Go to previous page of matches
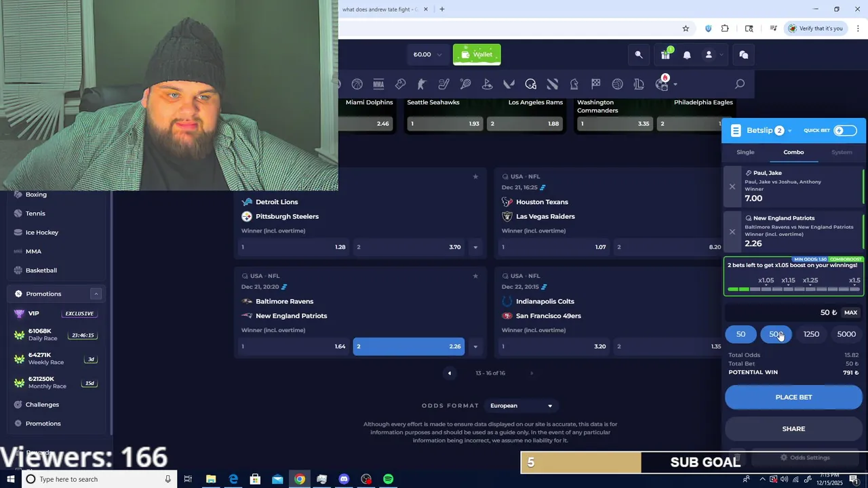 tap(449, 373)
